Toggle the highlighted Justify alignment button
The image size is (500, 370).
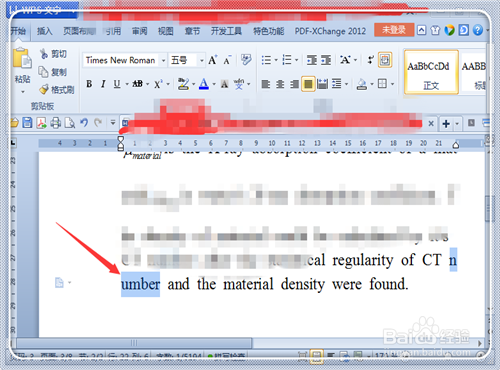click(308, 84)
